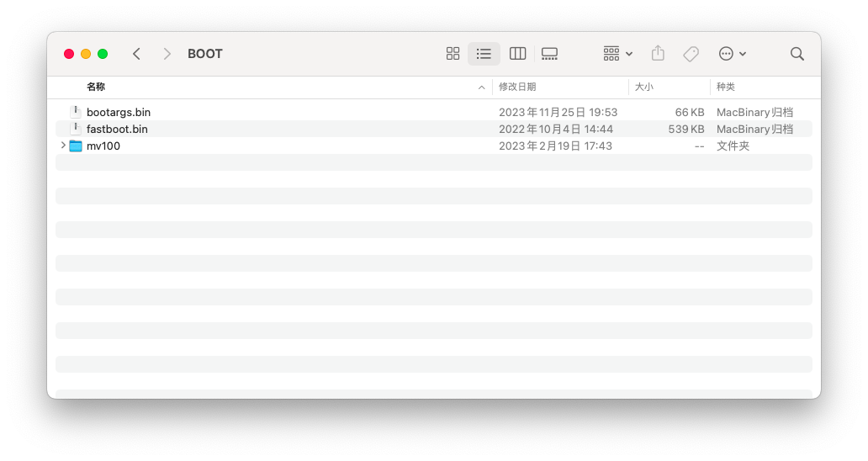
Task: Go back using the left chevron
Action: tap(136, 54)
